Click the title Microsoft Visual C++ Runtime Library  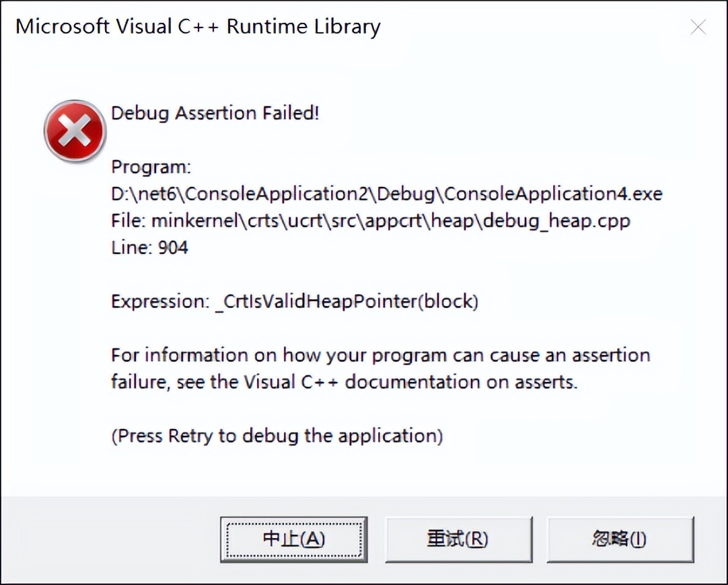pyautogui.click(x=198, y=26)
